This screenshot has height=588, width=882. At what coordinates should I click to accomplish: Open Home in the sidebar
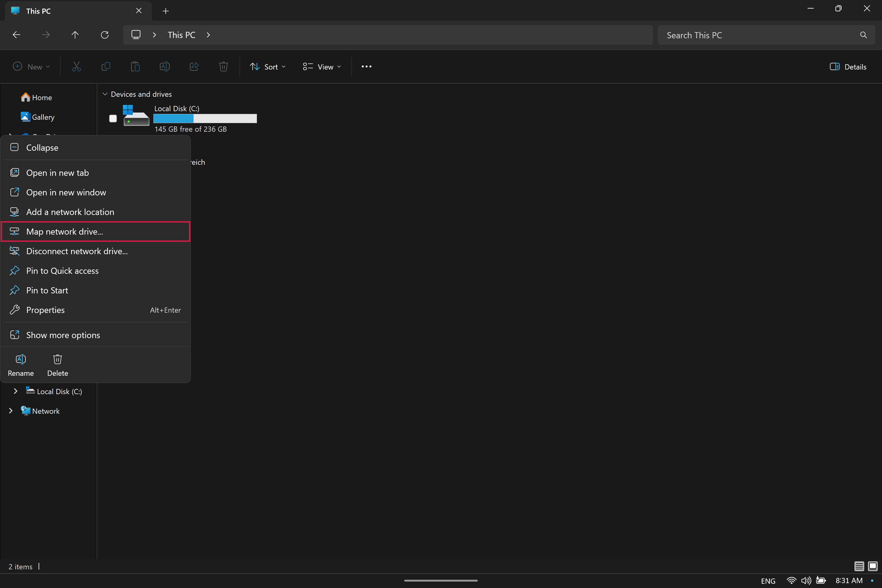[x=36, y=97]
